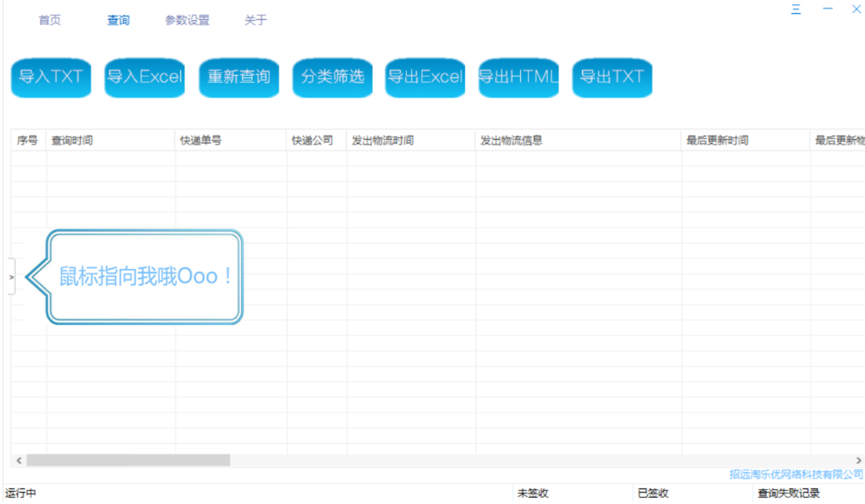Click the 导入TXT button
865x504 pixels.
(x=51, y=77)
